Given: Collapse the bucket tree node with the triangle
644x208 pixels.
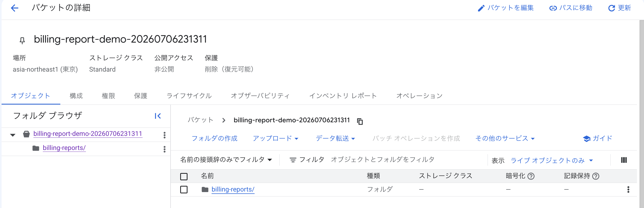Looking at the screenshot, I should click(x=13, y=135).
